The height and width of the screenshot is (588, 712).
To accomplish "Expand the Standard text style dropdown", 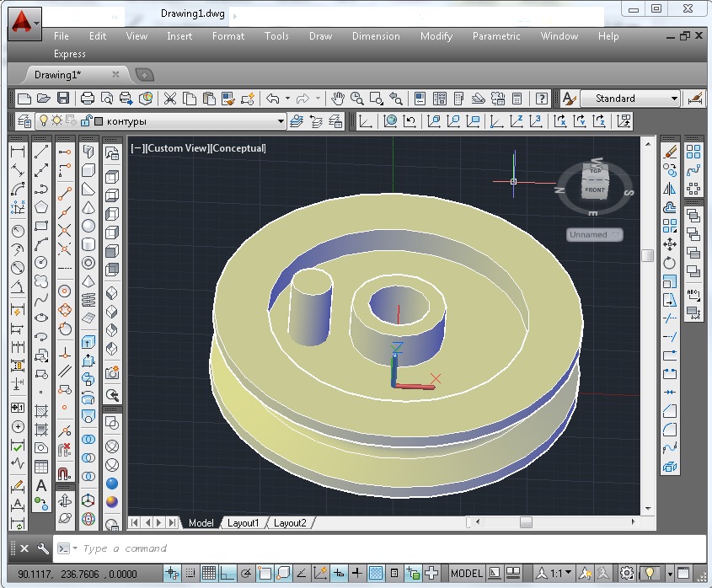I will (674, 99).
